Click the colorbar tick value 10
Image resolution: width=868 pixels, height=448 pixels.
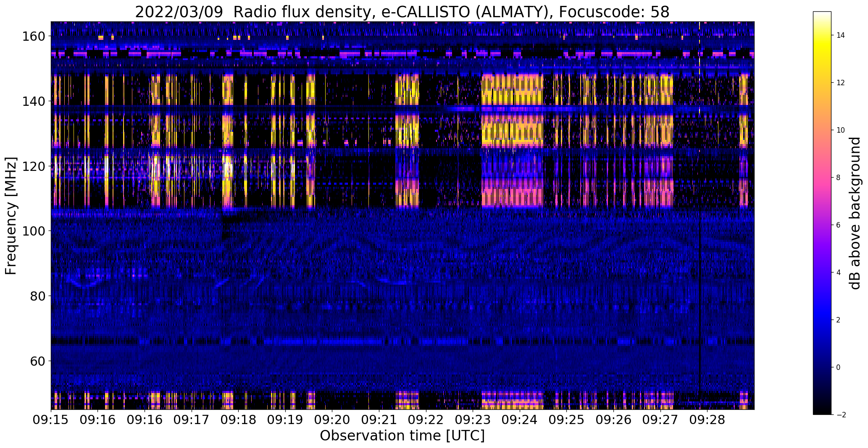tap(841, 130)
